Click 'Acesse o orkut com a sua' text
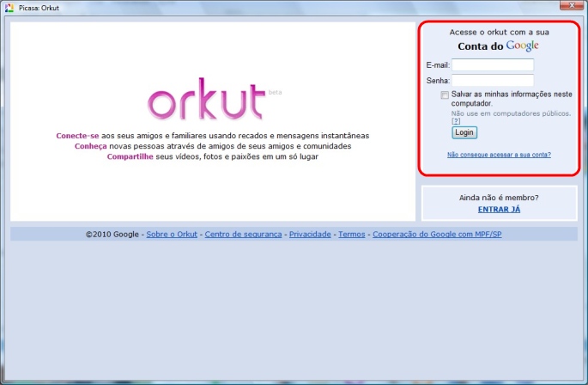588x385 pixels. (499, 33)
